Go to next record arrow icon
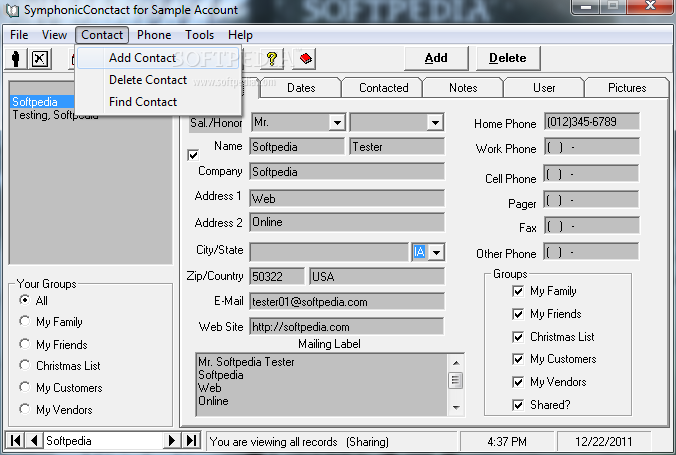The width and height of the screenshot is (676, 455). [x=172, y=440]
